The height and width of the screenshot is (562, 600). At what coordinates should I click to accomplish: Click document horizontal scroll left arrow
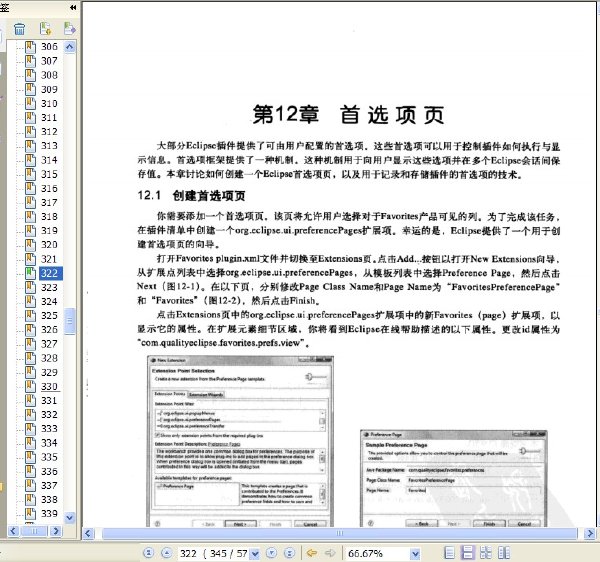coord(88,533)
